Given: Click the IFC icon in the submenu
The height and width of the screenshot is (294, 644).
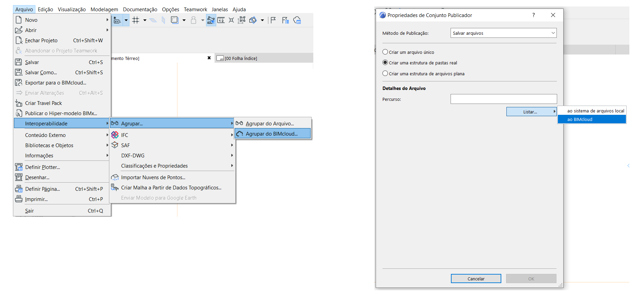Looking at the screenshot, I should pyautogui.click(x=115, y=135).
